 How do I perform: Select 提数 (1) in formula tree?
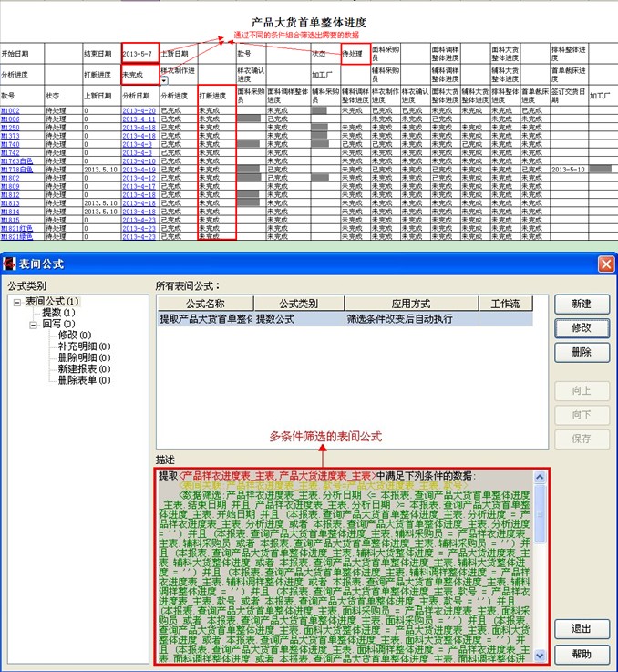click(x=57, y=313)
